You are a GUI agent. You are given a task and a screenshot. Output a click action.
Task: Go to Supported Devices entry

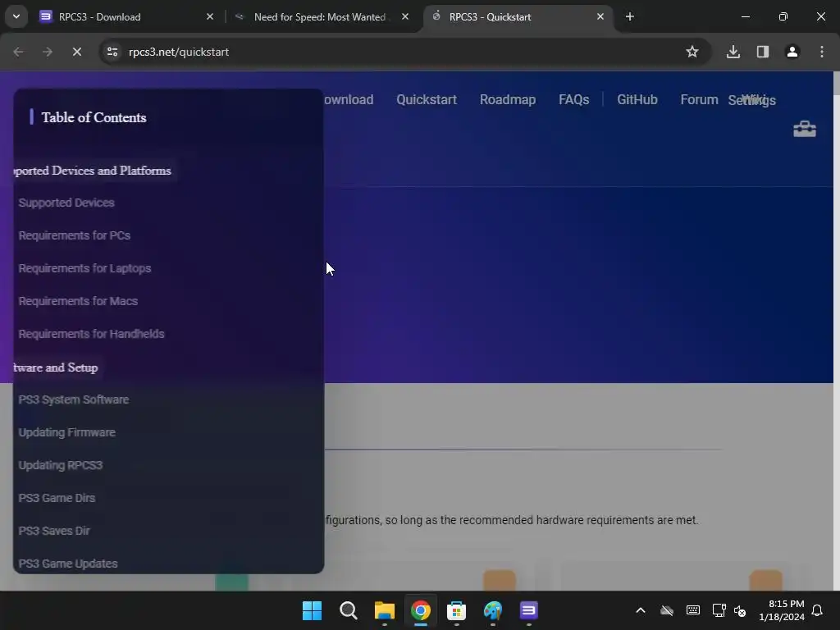[66, 203]
